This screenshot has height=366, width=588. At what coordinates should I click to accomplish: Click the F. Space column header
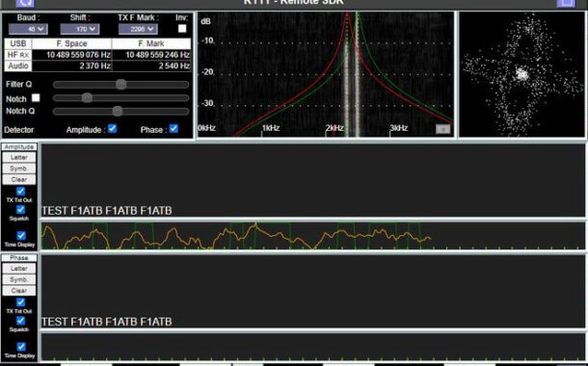click(71, 43)
